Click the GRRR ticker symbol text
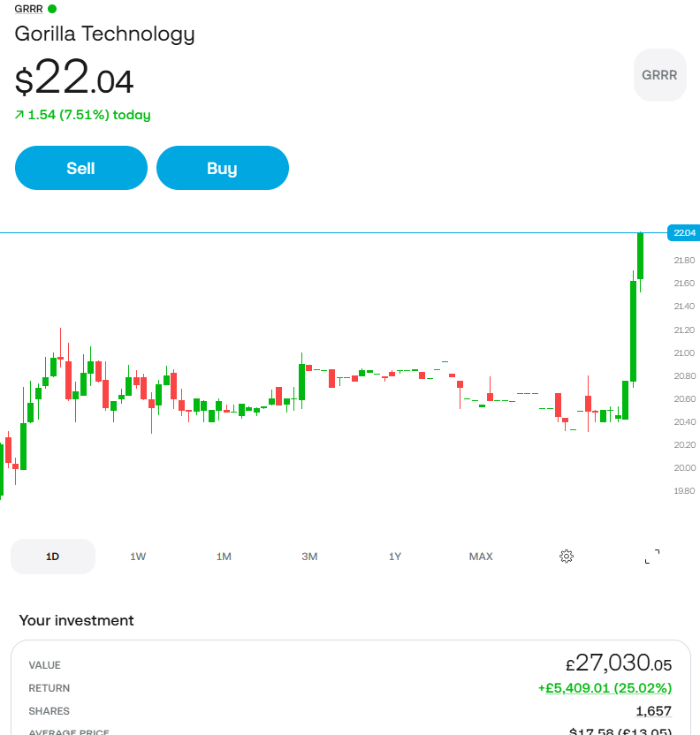The image size is (700, 735). point(28,9)
